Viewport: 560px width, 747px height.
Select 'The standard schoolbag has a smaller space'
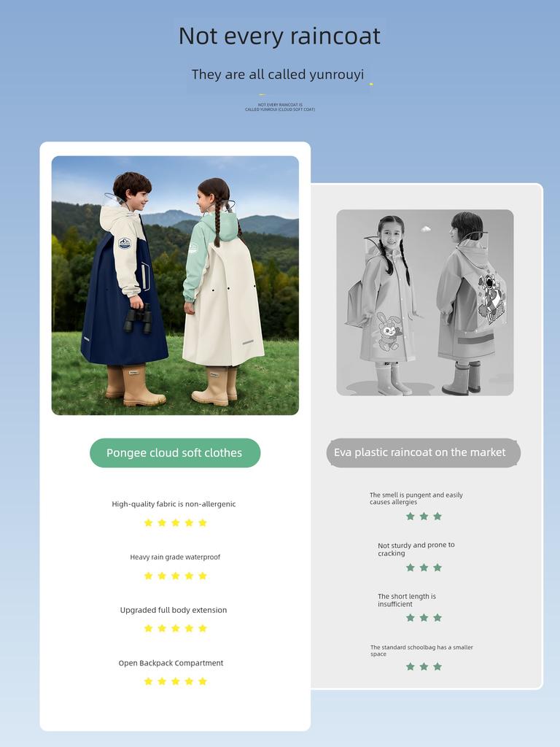[x=421, y=650]
